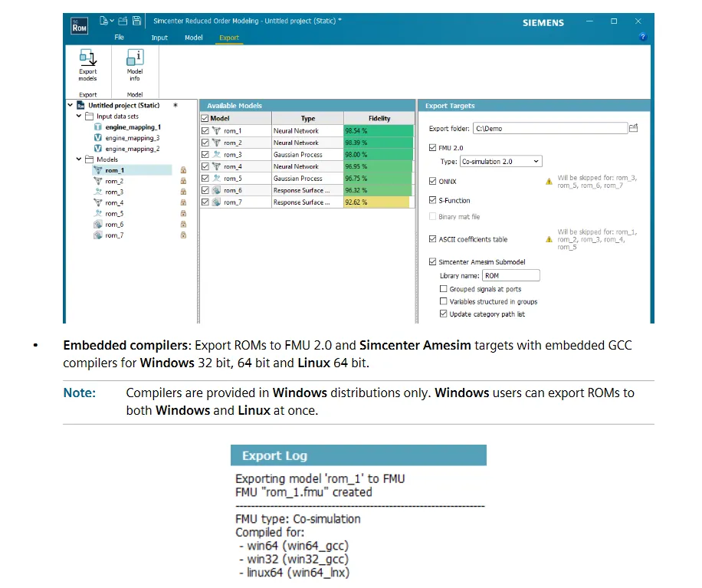Disable the FMU 2.0 export target
Screen dimensions: 702x588
[432, 147]
